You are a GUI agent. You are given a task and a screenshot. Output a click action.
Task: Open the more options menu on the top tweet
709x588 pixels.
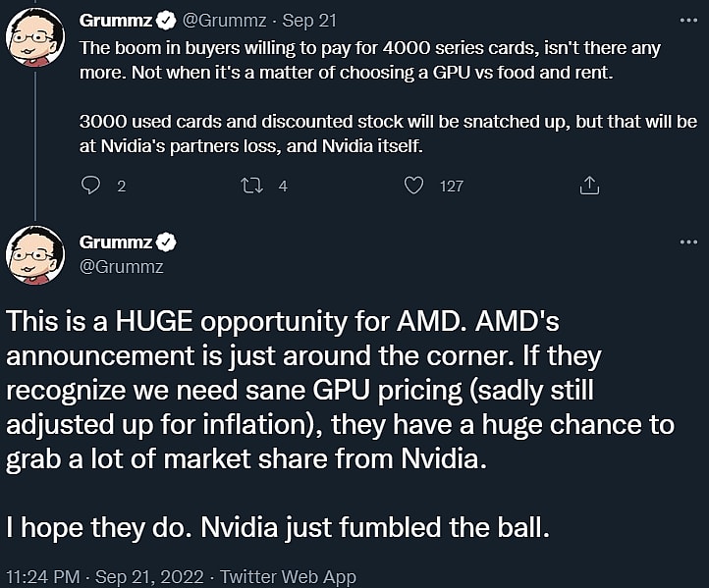point(686,19)
